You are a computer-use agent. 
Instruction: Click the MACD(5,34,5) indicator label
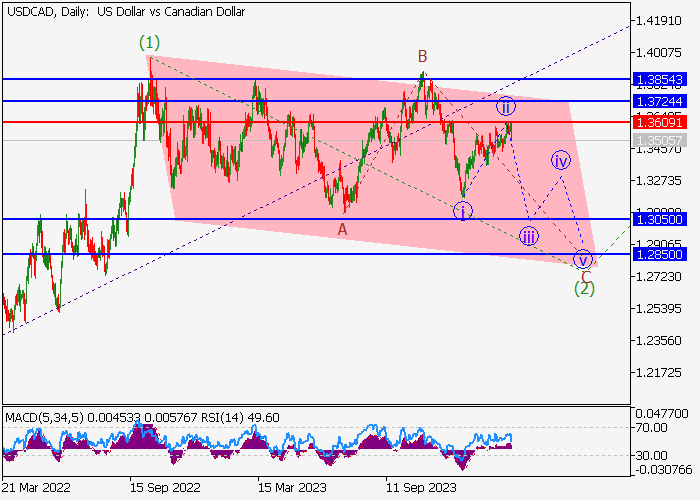click(44, 418)
